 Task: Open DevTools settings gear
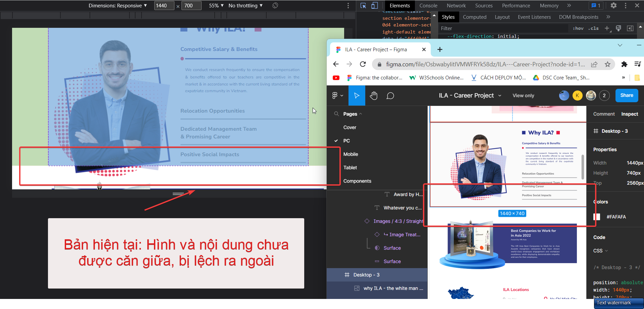pos(613,5)
